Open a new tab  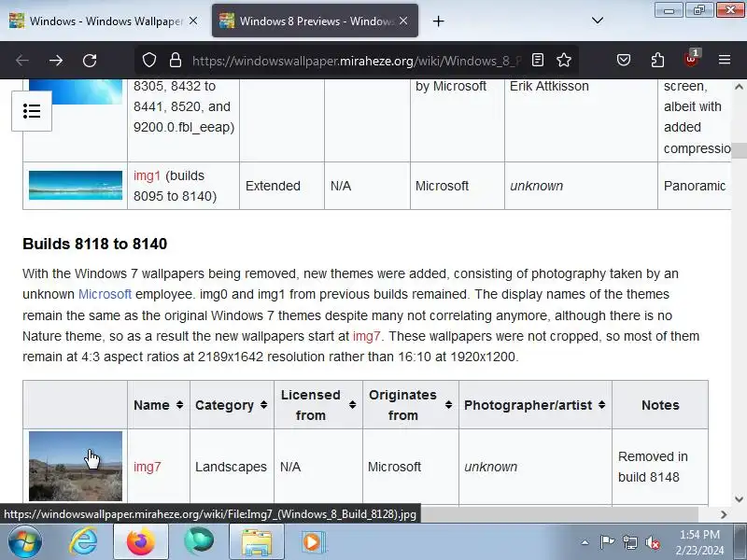coord(438,21)
